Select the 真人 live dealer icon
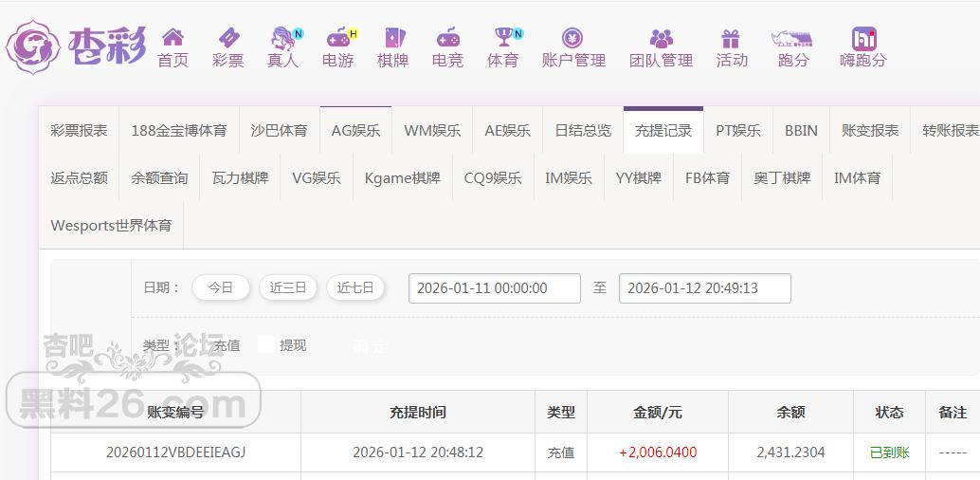Viewport: 980px width, 480px height. pyautogui.click(x=282, y=38)
